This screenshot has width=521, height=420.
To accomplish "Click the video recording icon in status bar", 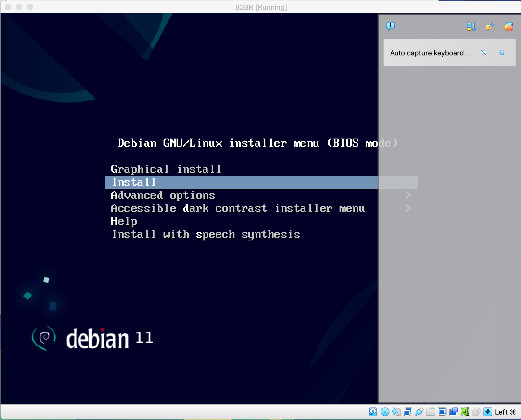I will (453, 412).
